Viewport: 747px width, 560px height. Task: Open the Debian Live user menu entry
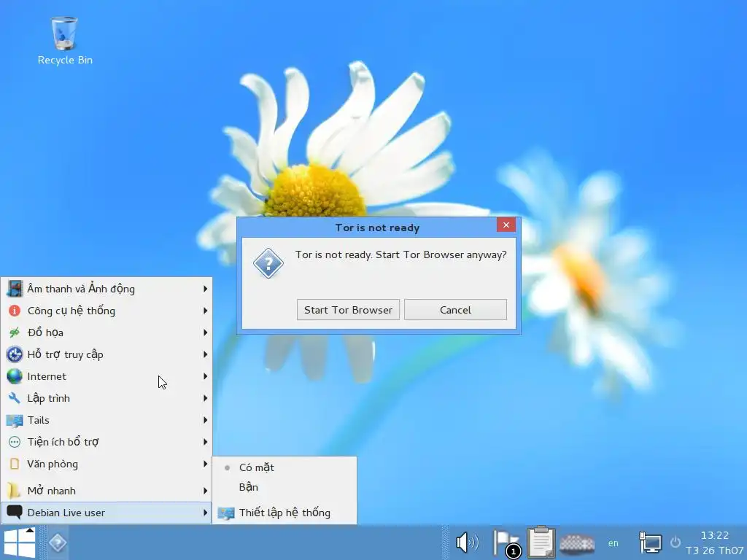tap(107, 513)
